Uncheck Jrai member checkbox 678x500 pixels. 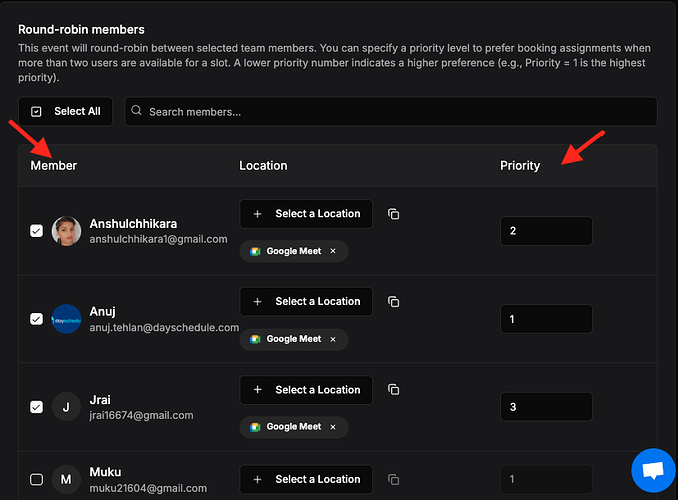(36, 407)
